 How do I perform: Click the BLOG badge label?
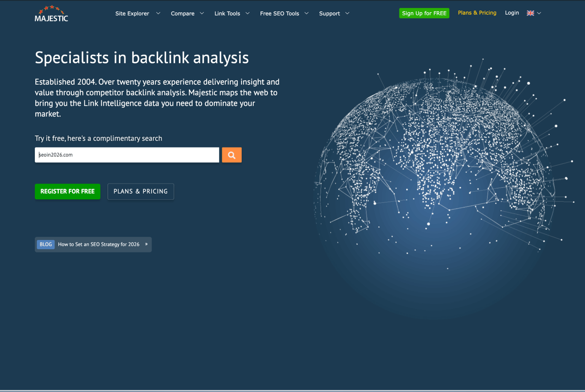click(46, 244)
